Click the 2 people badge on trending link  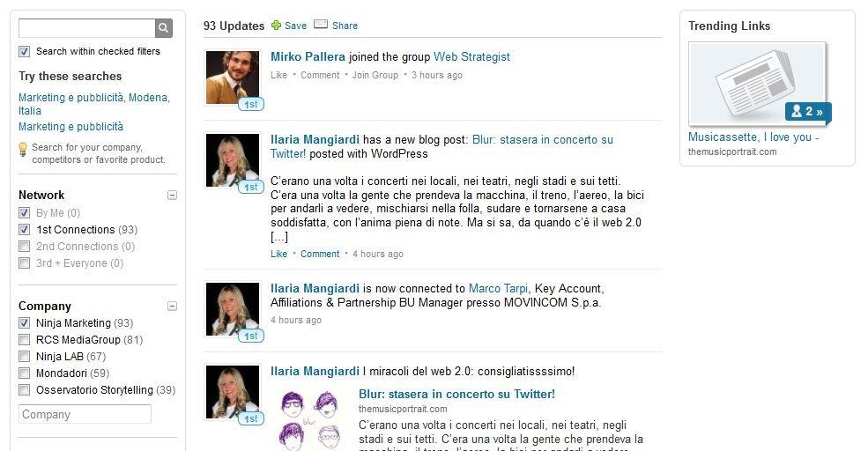point(807,111)
